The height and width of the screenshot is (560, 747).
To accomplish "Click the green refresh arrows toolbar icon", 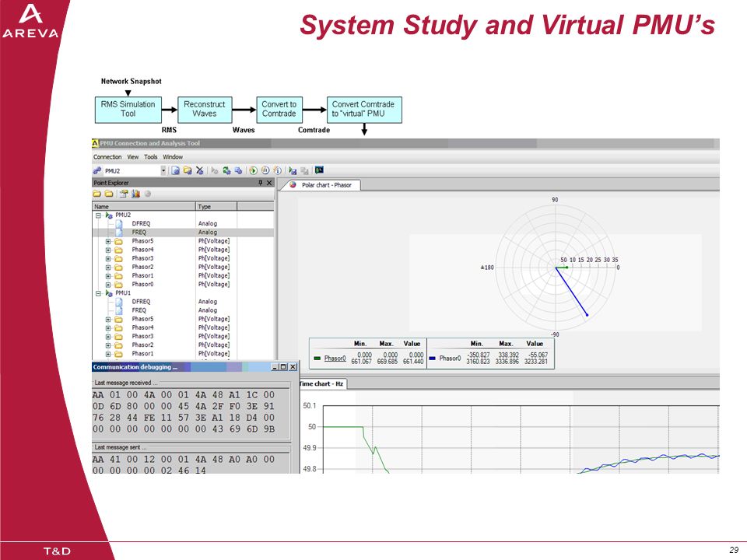I will click(x=226, y=170).
